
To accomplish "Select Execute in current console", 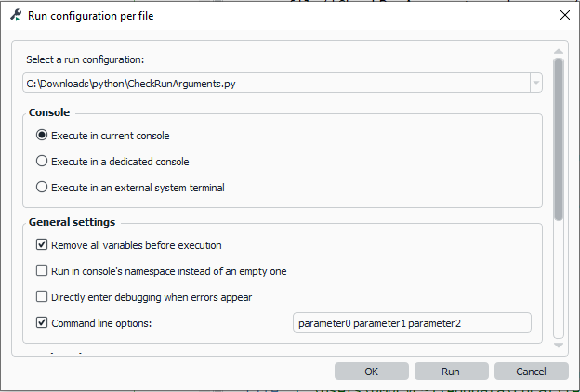I will (x=42, y=136).
